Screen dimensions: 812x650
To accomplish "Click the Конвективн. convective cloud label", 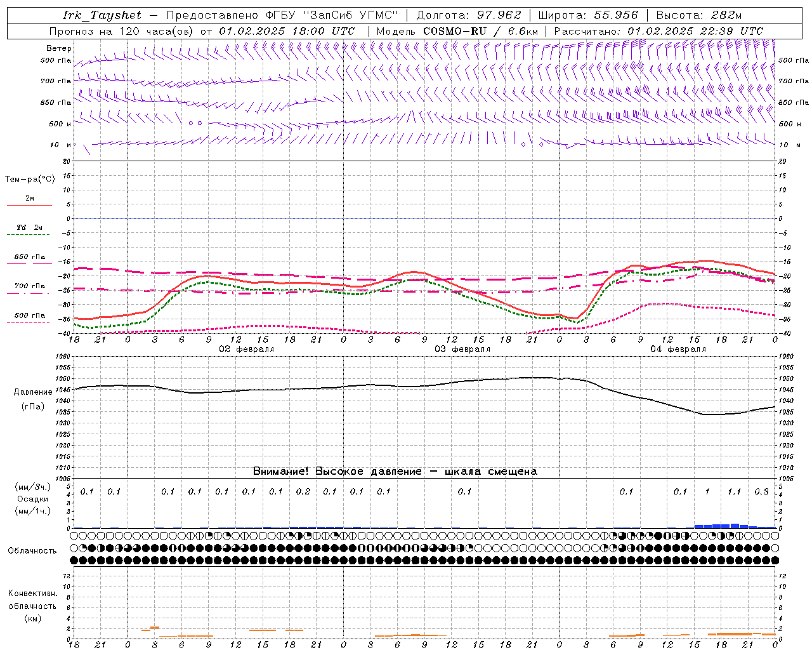I will click(x=32, y=594).
